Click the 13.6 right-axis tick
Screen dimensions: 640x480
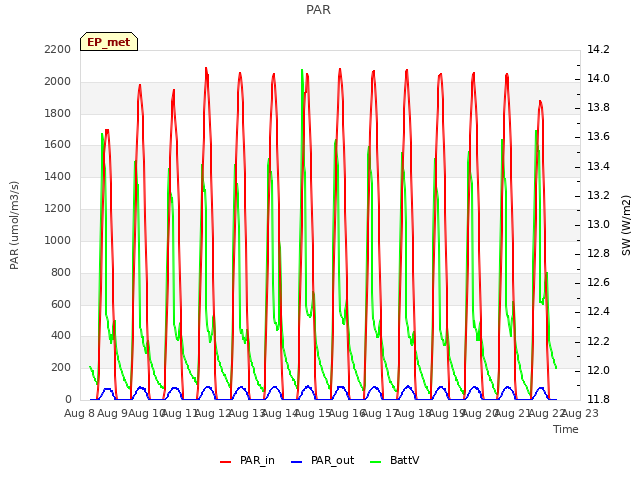tap(598, 137)
